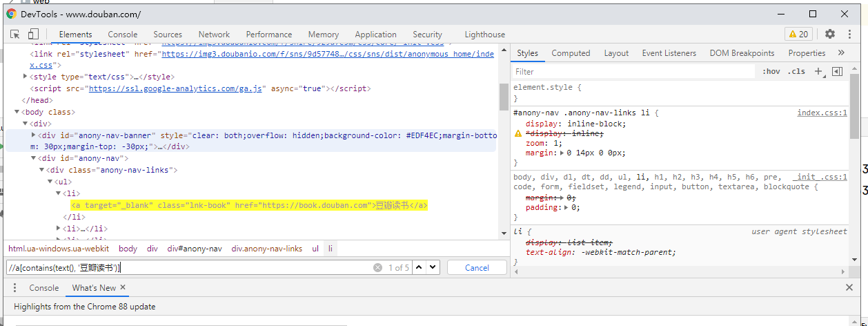The image size is (868, 326).
Task: Open the Lighthouse panel tab
Action: click(484, 34)
